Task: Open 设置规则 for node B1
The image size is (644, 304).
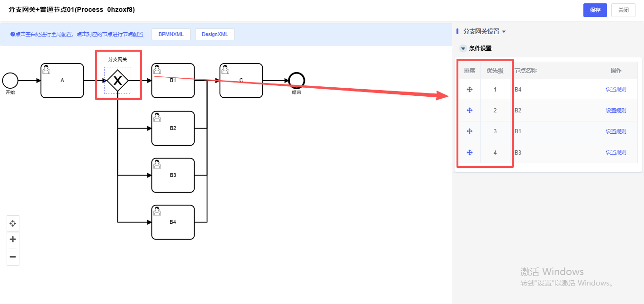Action: (x=616, y=131)
